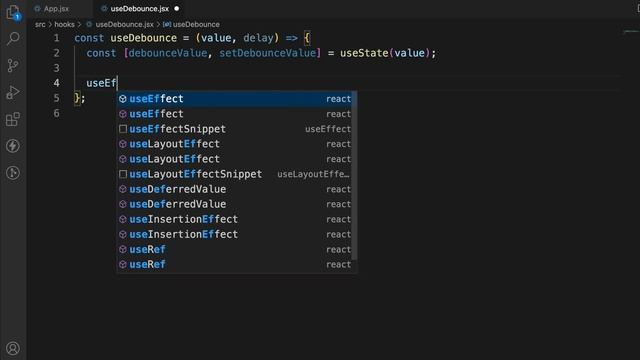This screenshot has width=640, height=360.
Task: Open the lightning bolt extension in the activity bar
Action: 13,146
